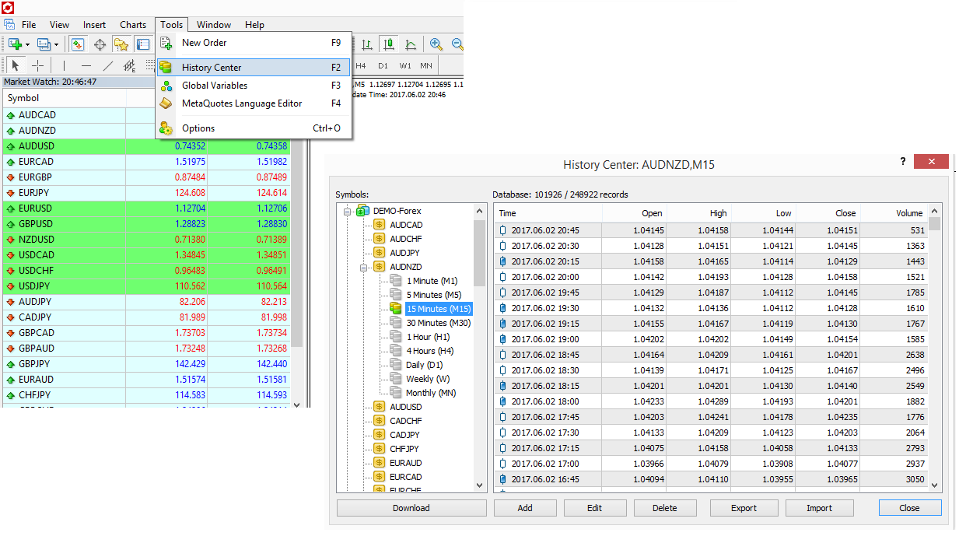Click the MetaQuotes Language Editor icon

166,103
